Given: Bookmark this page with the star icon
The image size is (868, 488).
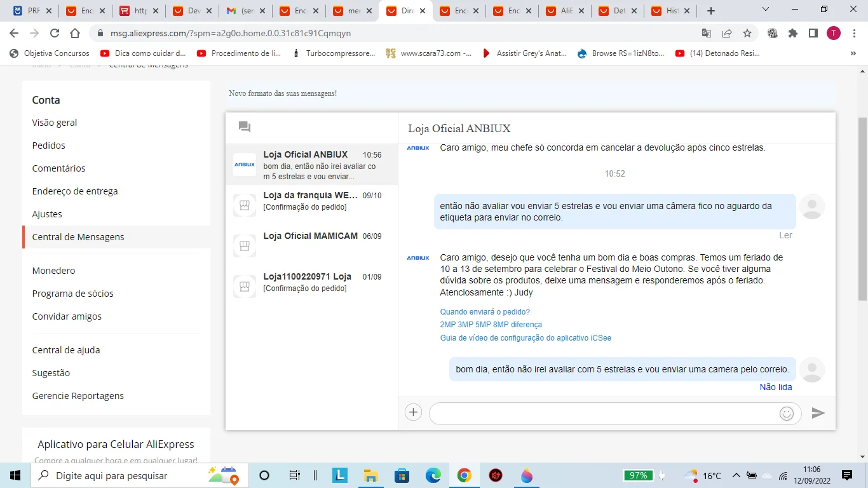Looking at the screenshot, I should (747, 33).
